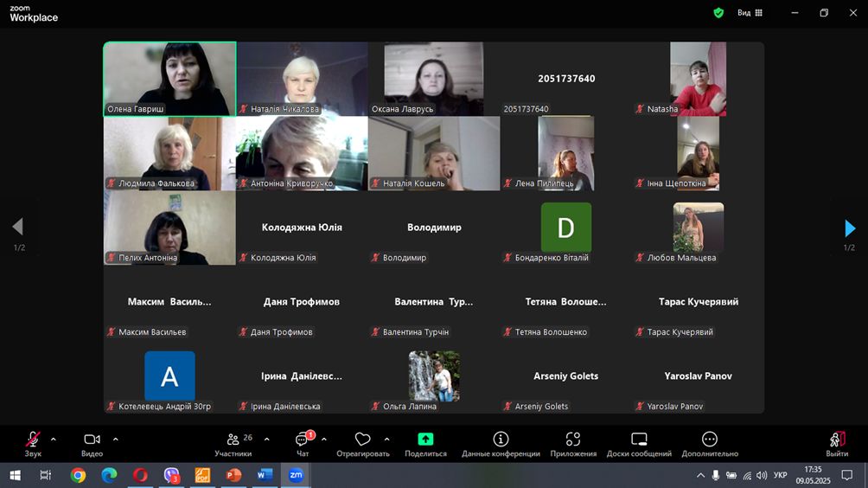Switch the УКР input language indicator
The width and height of the screenshot is (868, 488).
780,475
